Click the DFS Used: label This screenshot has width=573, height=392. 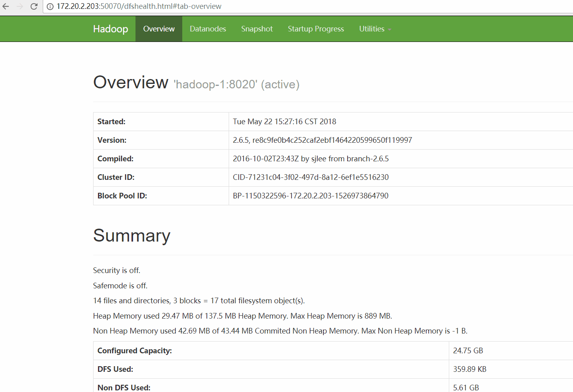point(115,369)
